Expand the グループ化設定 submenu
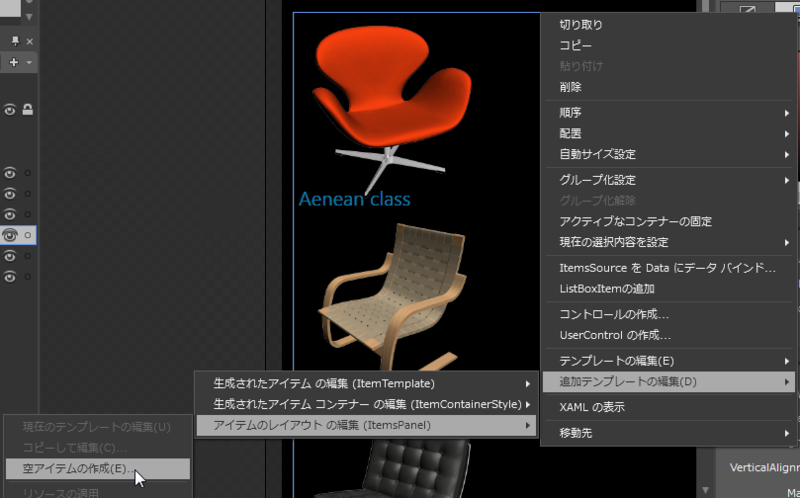The height and width of the screenshot is (498, 800). pos(669,180)
